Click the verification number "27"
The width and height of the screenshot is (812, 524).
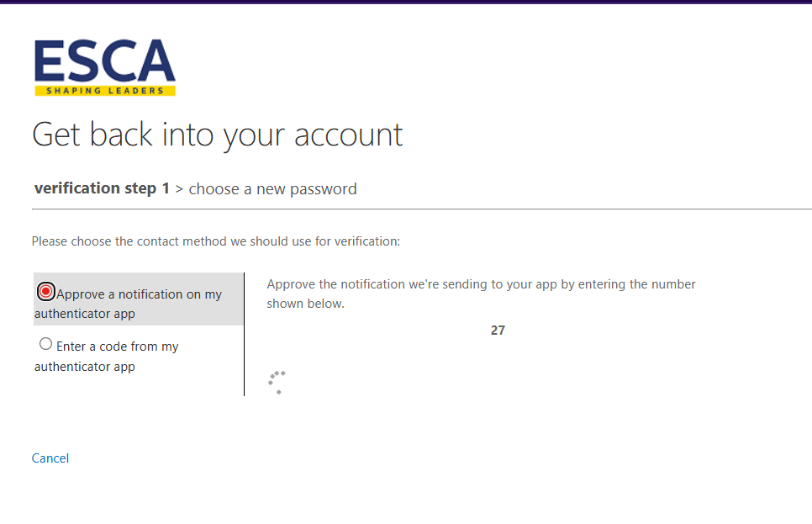(498, 330)
